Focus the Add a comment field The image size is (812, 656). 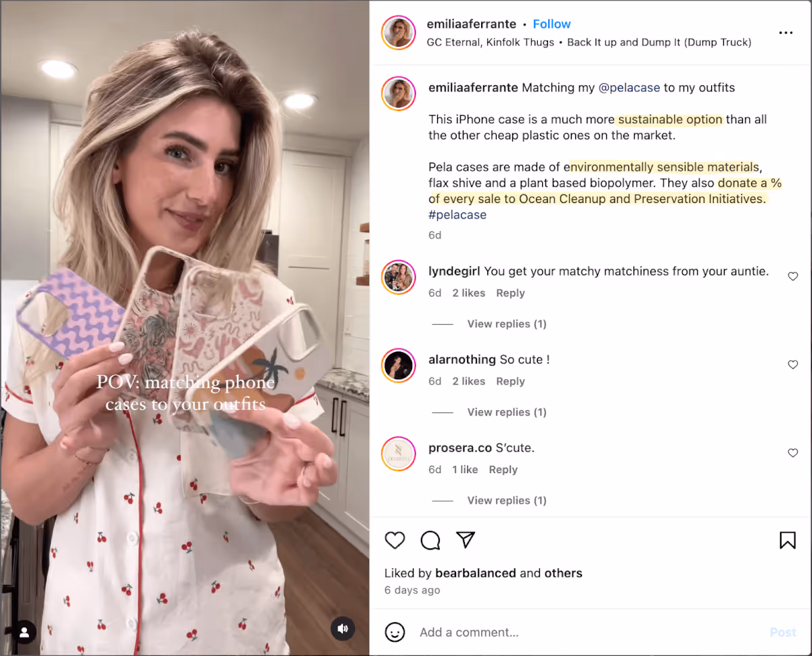click(x=589, y=632)
